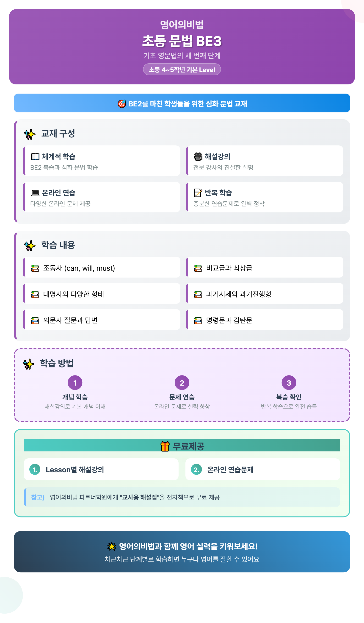The image size is (364, 623).
Task: Select the 조동사 (can, will, must) topic
Action: [102, 267]
